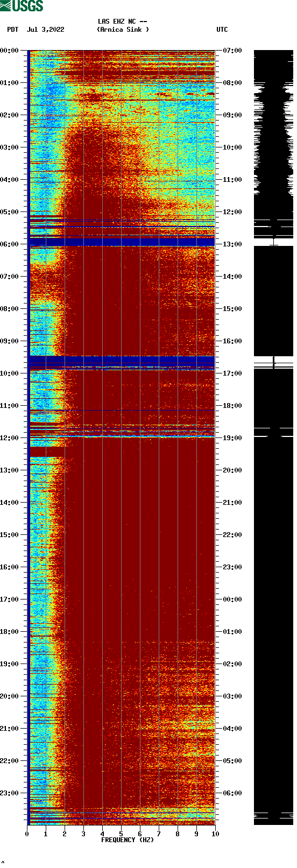Click the 15:00 PDT time label
Screen dimensions: 297x868
point(9,535)
